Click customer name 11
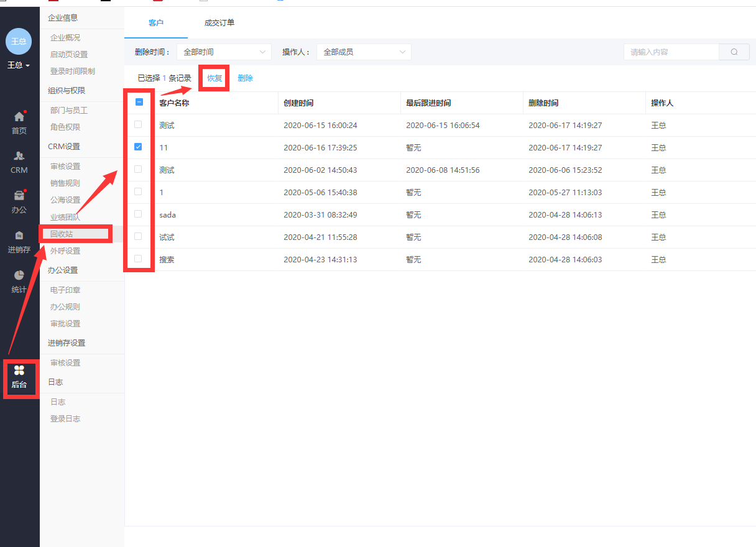Screen dimensions: 756x547 tap(164, 148)
